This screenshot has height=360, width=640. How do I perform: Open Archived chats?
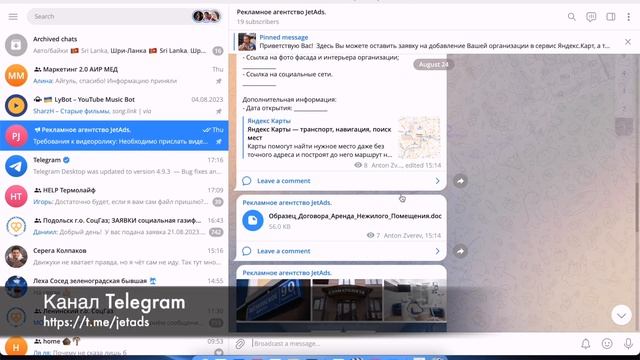coord(114,45)
